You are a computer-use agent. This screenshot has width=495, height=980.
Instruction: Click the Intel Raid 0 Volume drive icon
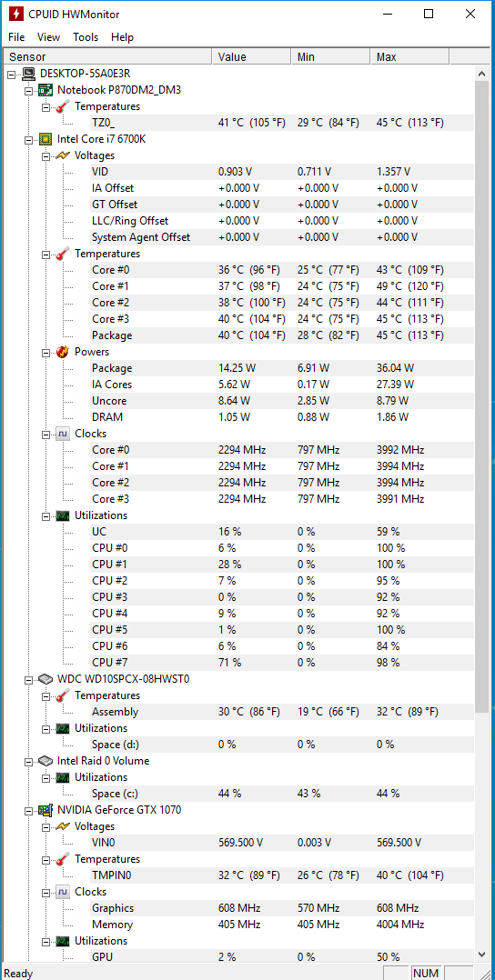[45, 761]
